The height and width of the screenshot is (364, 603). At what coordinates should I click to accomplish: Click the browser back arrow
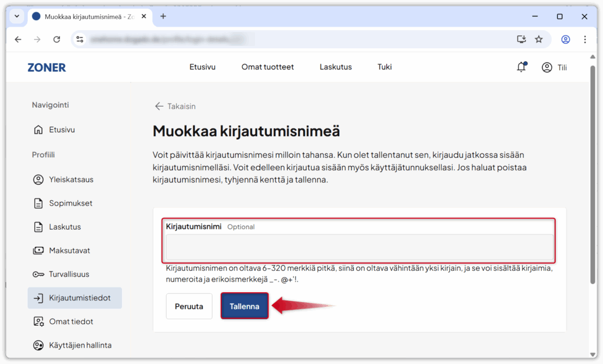[18, 39]
